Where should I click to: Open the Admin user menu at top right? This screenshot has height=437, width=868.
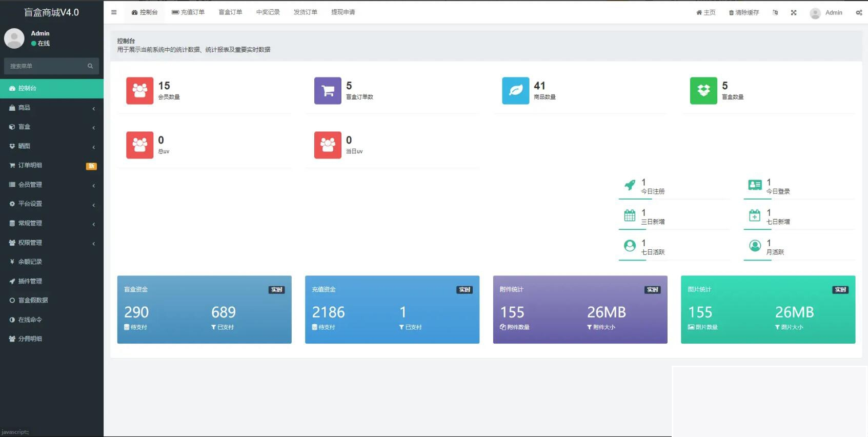click(x=826, y=13)
